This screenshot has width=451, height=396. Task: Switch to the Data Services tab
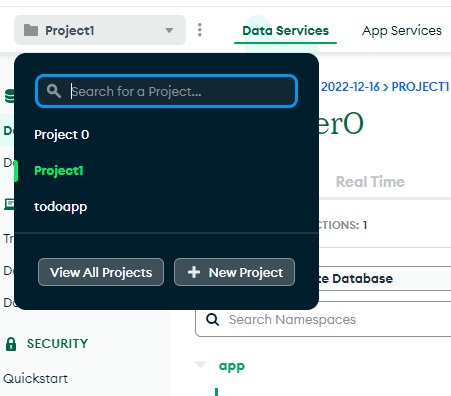[x=285, y=31]
